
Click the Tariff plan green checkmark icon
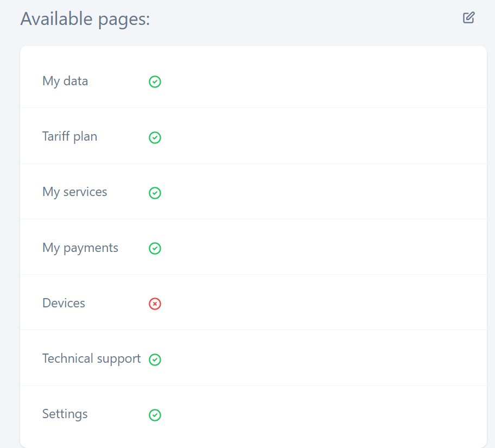click(155, 137)
